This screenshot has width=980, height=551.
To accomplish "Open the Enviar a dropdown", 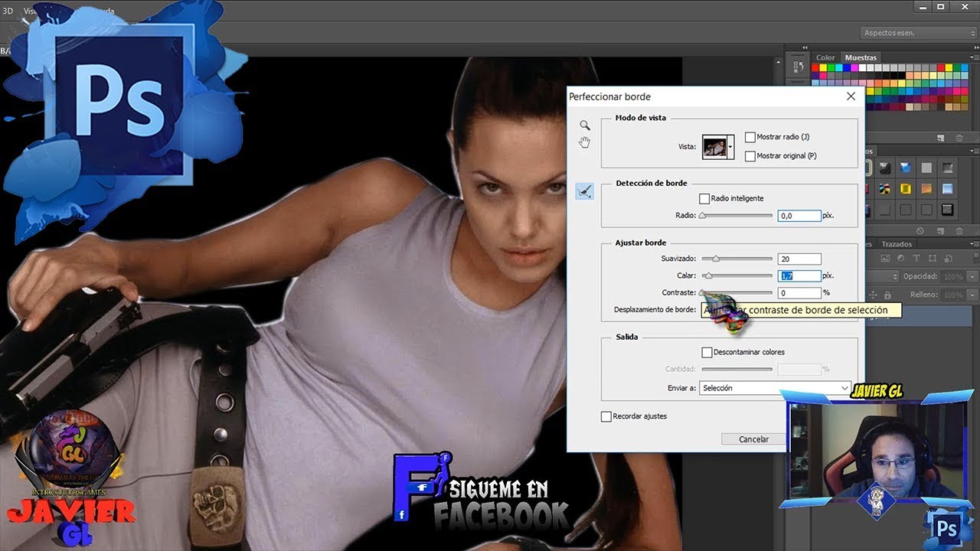I will (776, 388).
